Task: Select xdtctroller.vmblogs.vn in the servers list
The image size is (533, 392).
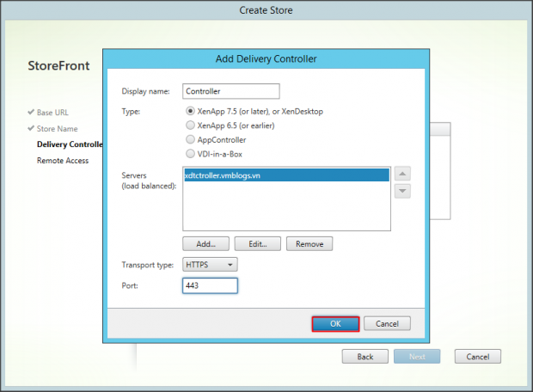Action: [285, 174]
